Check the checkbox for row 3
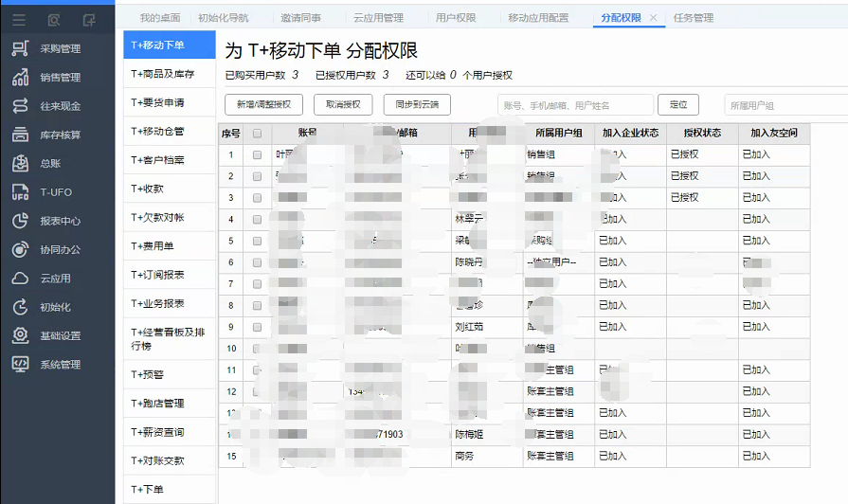Screen dimensions: 848x504 point(258,198)
